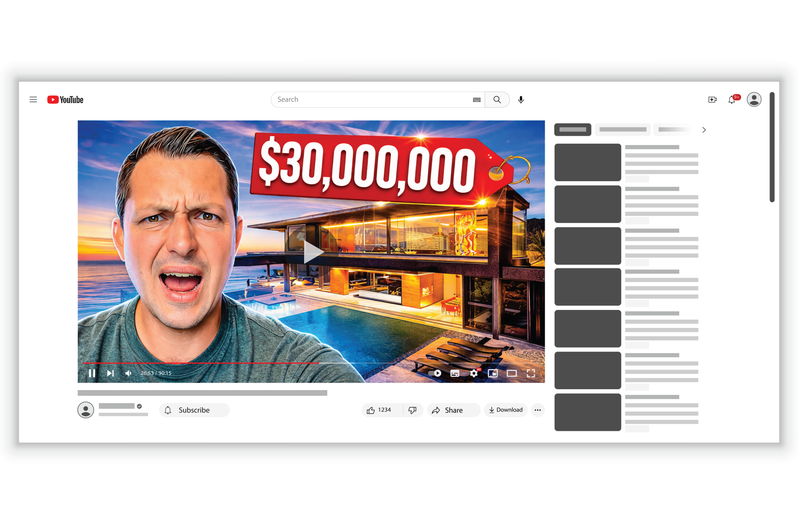Click the YouTube logo
The width and height of the screenshot is (798, 532).
point(65,100)
